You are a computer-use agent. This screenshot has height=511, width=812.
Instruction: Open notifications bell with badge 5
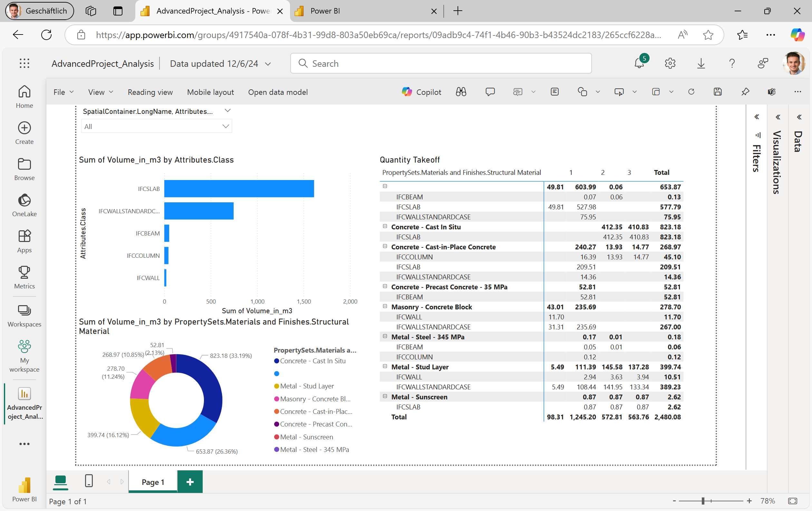pyautogui.click(x=639, y=63)
